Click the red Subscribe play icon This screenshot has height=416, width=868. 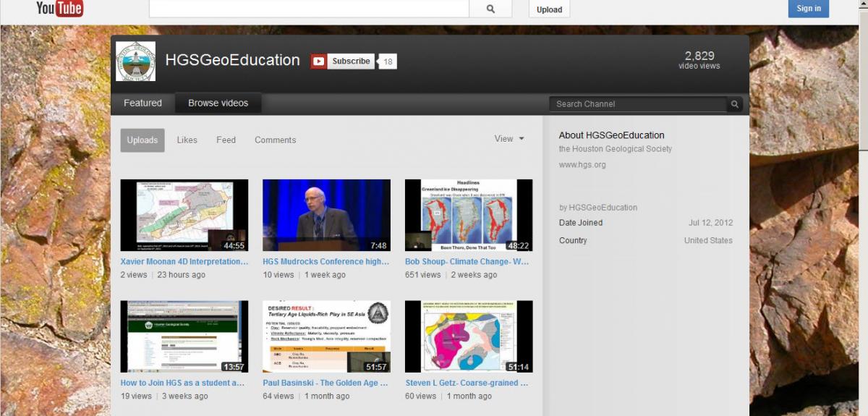319,61
